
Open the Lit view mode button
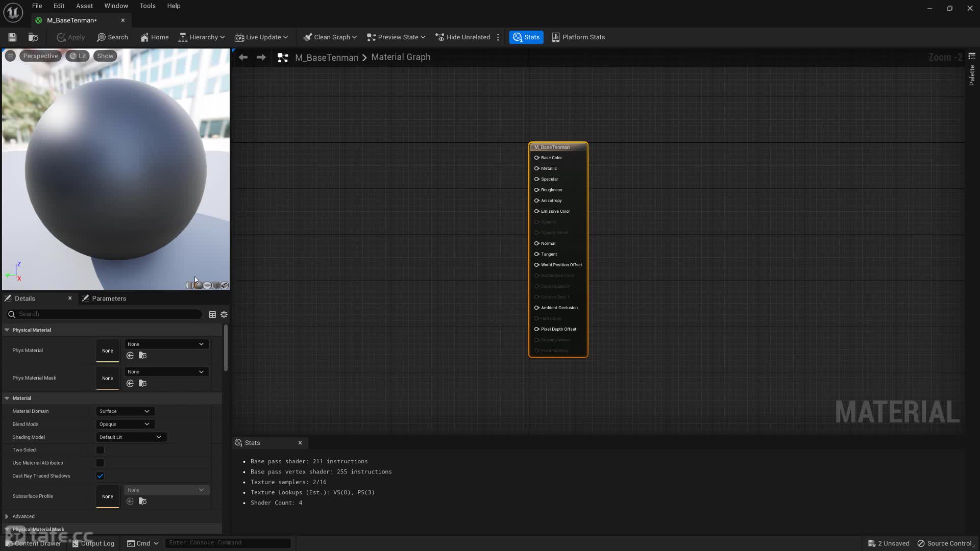pyautogui.click(x=78, y=56)
